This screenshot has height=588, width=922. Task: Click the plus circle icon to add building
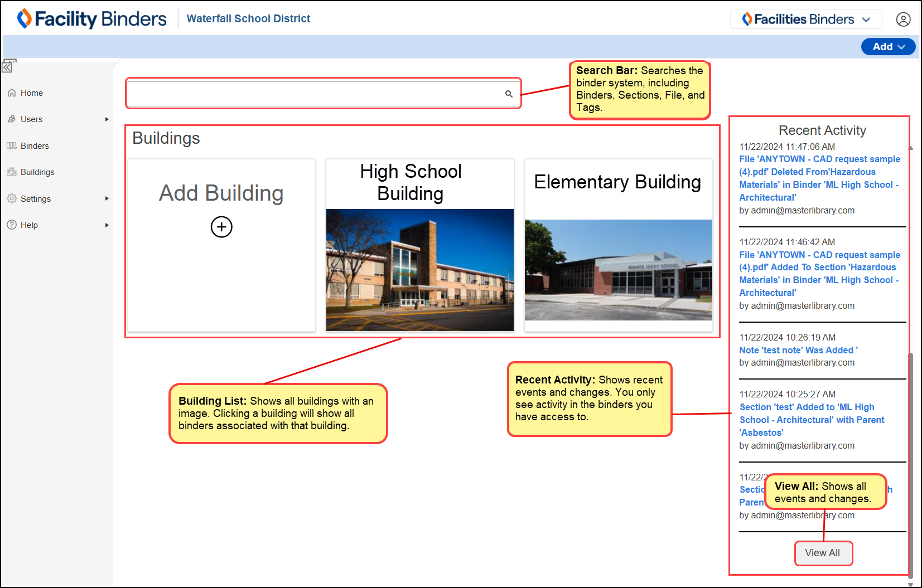tap(221, 227)
